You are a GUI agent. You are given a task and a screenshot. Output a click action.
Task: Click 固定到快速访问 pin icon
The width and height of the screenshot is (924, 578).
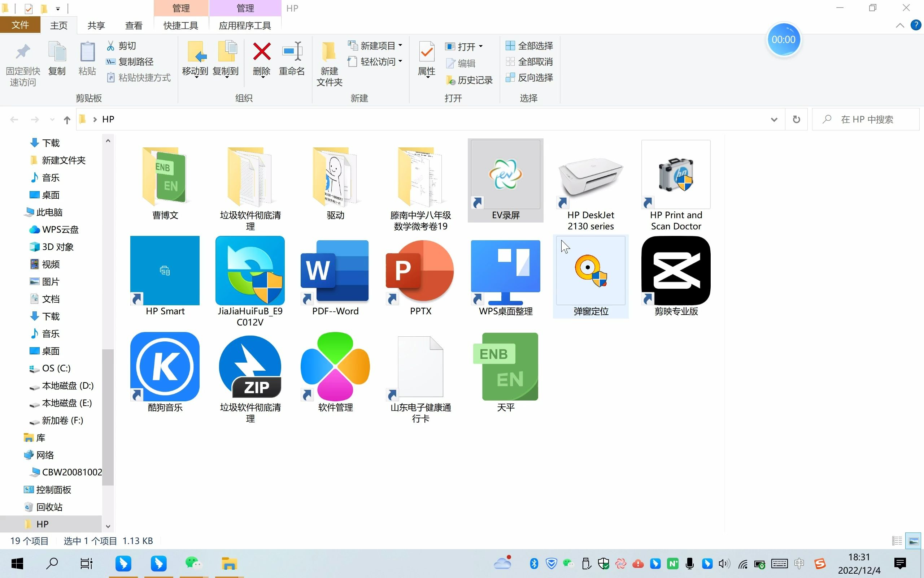click(x=23, y=52)
